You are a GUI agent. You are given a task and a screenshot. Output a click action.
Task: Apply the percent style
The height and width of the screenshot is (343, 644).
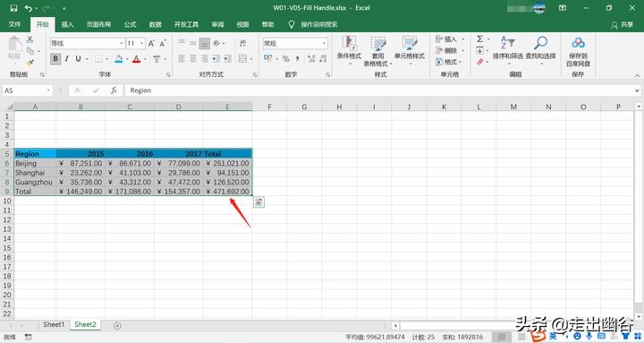(286, 59)
